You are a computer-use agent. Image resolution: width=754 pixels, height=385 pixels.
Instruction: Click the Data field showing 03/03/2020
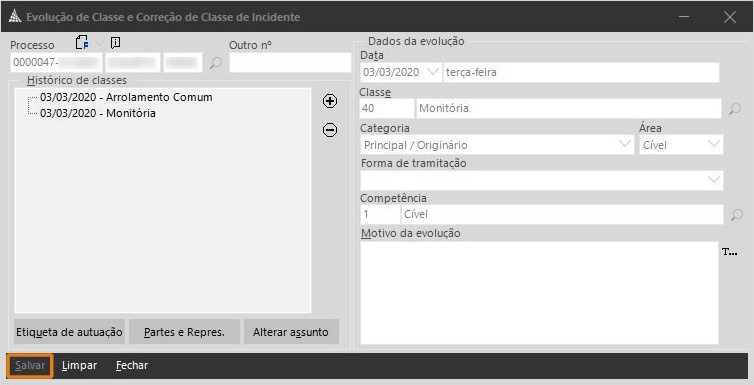tap(400, 72)
